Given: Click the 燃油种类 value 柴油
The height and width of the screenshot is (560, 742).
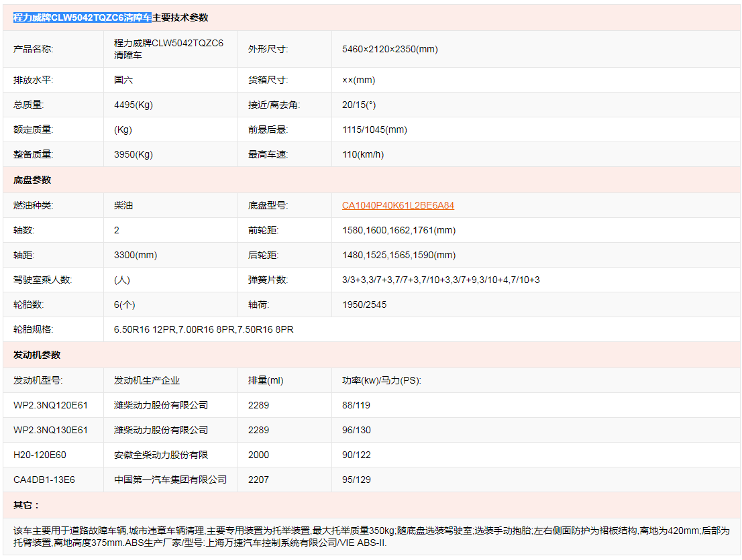Looking at the screenshot, I should click(123, 205).
